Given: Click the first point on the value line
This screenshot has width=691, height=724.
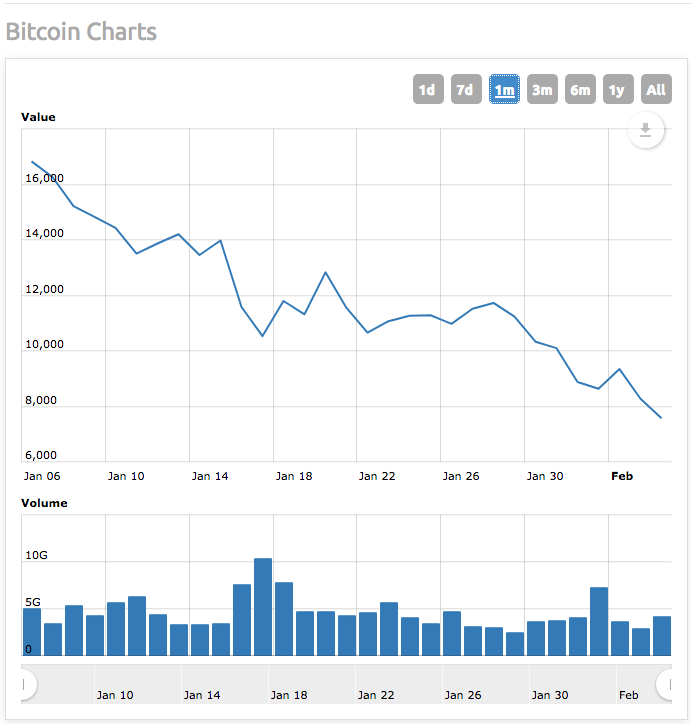Looking at the screenshot, I should tap(32, 162).
